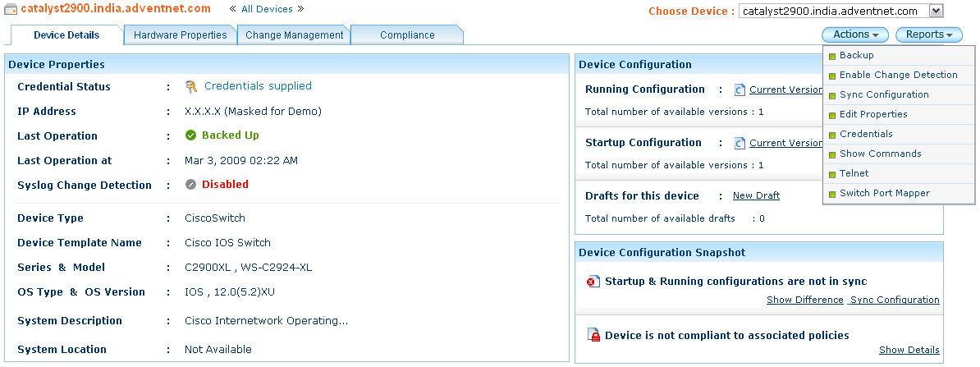
Task: Open the Credentials supplied link
Action: [x=258, y=86]
